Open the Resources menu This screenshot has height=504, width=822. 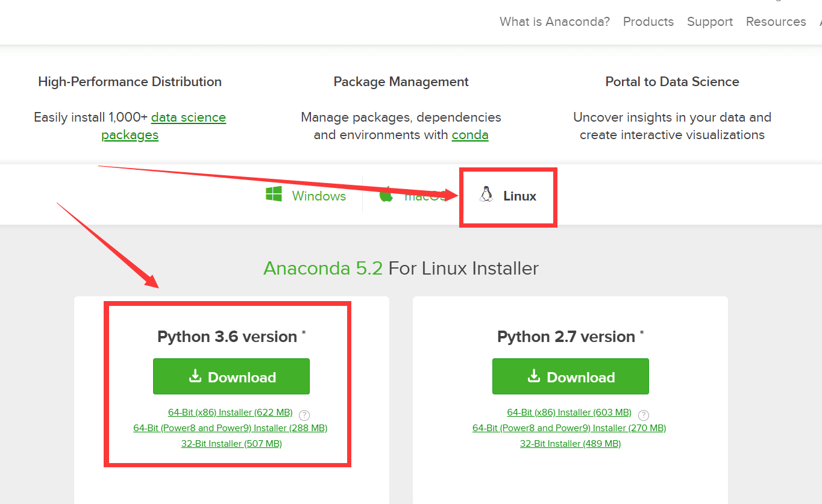[776, 22]
